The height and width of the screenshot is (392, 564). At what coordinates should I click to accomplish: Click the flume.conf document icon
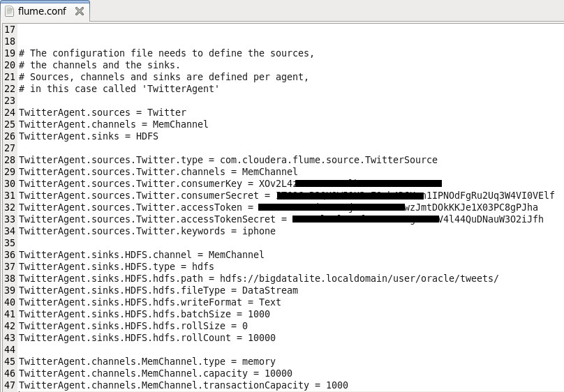9,11
